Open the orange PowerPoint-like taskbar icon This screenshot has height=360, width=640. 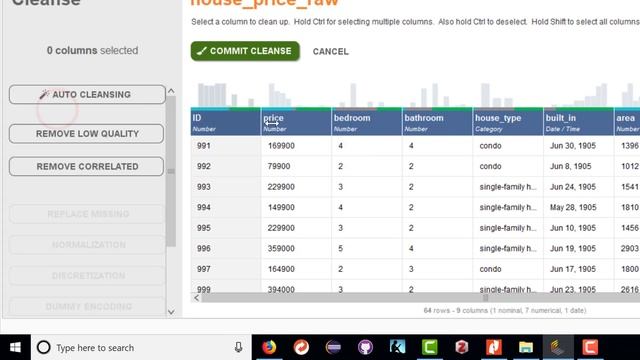click(x=494, y=347)
